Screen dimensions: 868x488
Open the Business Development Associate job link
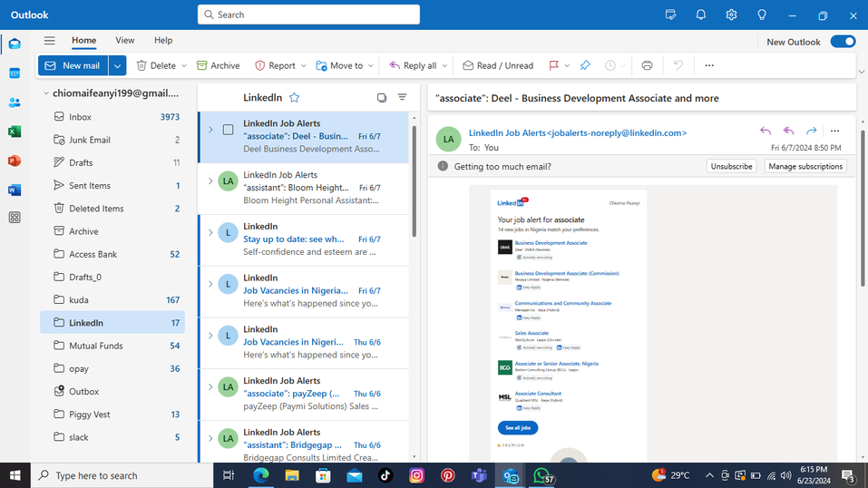(x=551, y=242)
